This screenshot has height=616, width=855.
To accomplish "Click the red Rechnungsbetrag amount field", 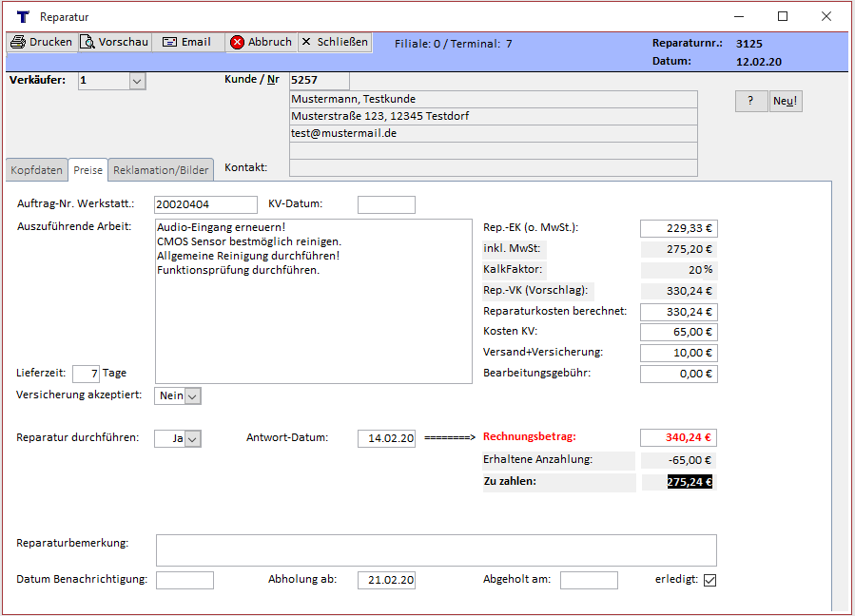I will pyautogui.click(x=678, y=437).
